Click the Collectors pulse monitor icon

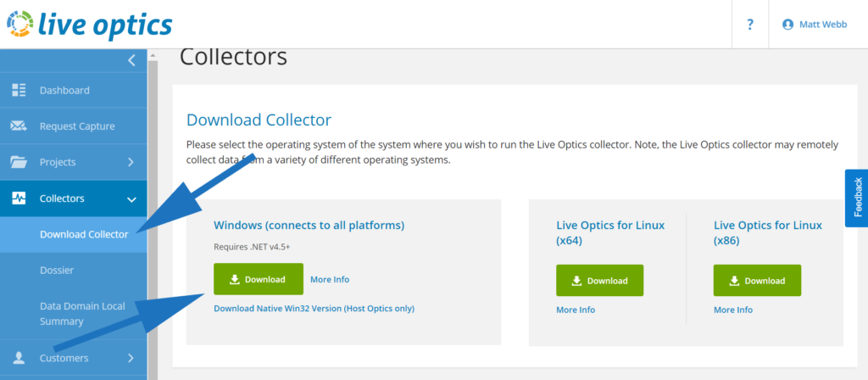19,198
